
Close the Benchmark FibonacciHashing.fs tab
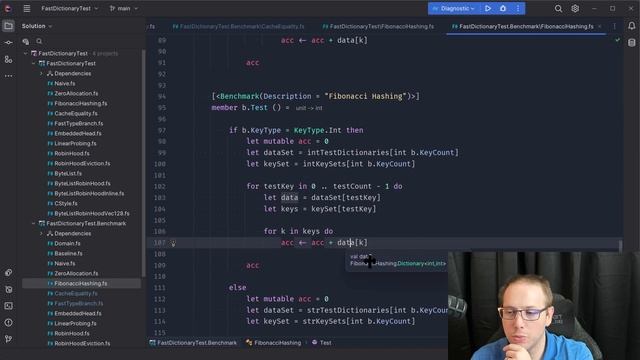[x=600, y=26]
